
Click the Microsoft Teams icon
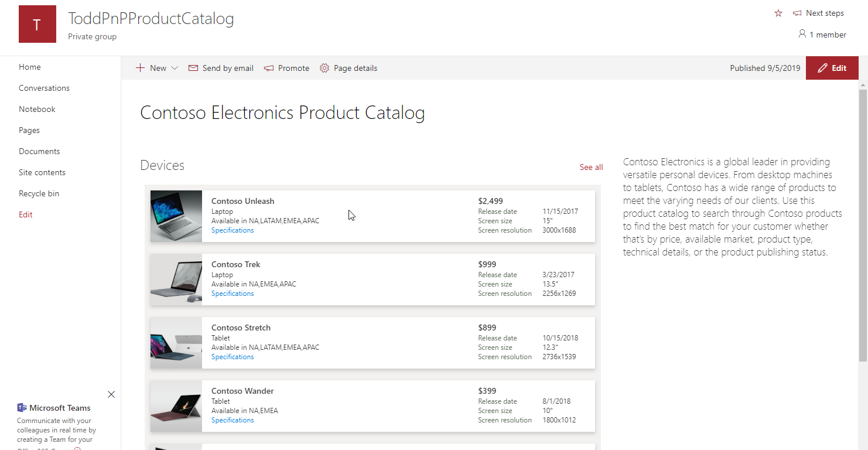pos(22,408)
